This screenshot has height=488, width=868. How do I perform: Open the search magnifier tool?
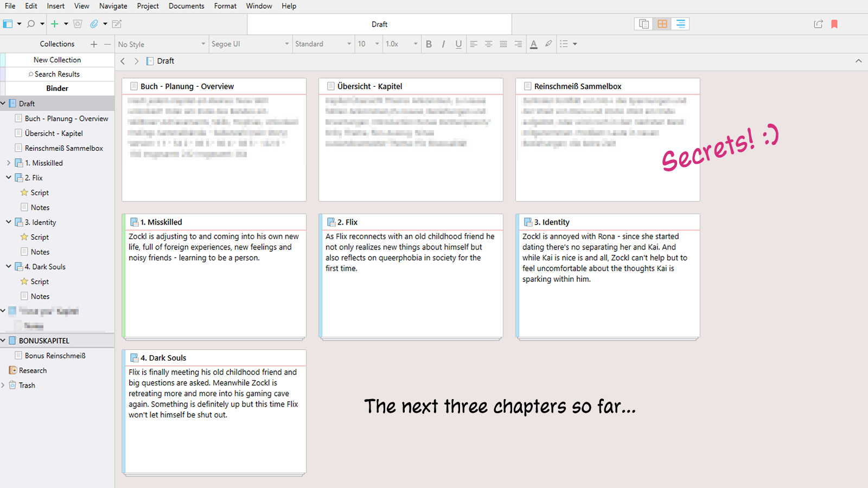pos(31,24)
